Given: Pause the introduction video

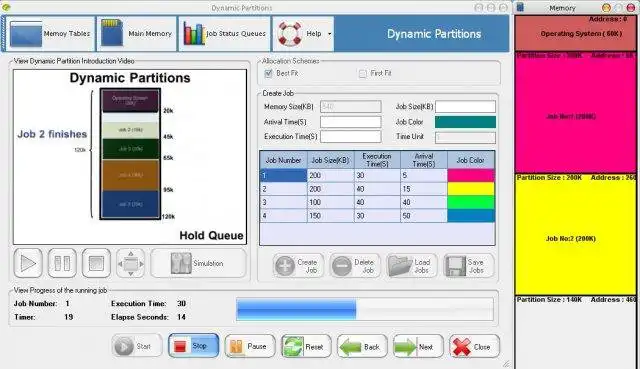Looking at the screenshot, I should (62, 263).
